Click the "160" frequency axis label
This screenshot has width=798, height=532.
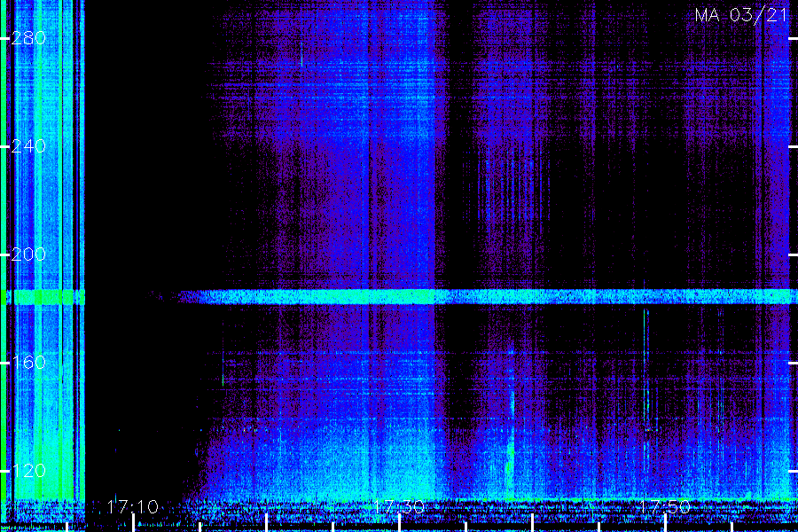[x=28, y=363]
